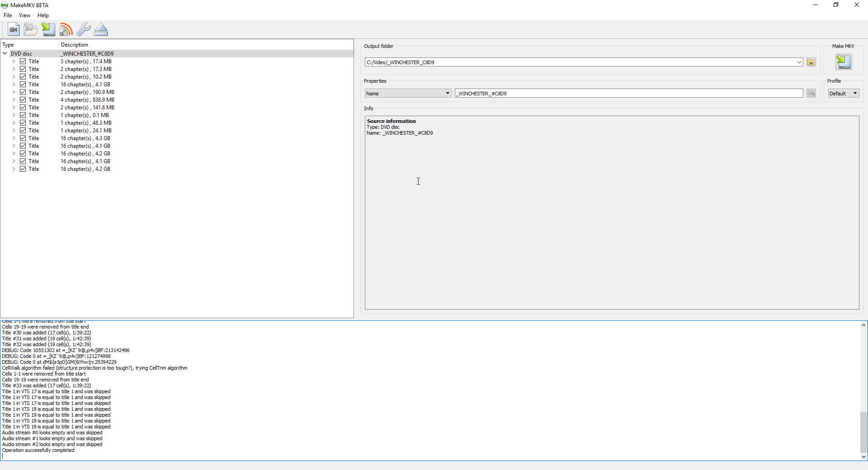
Task: Open video file via camera toolbar icon
Action: 14,29
